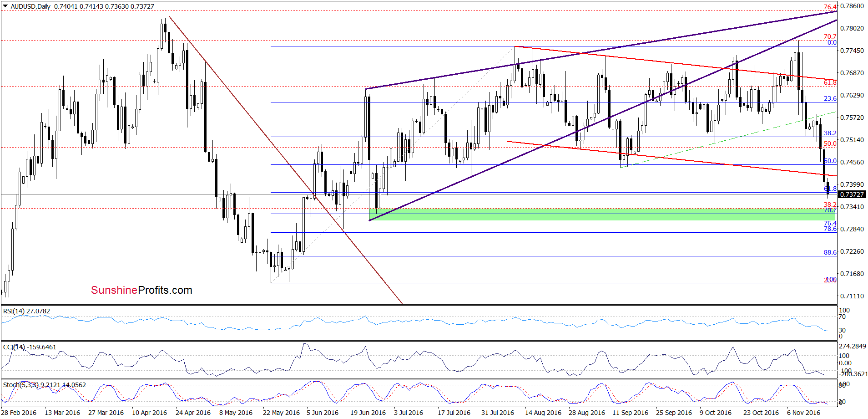Viewport: 868px width, 419px height.
Task: Click the 8 May 2016 date label
Action: point(236,413)
